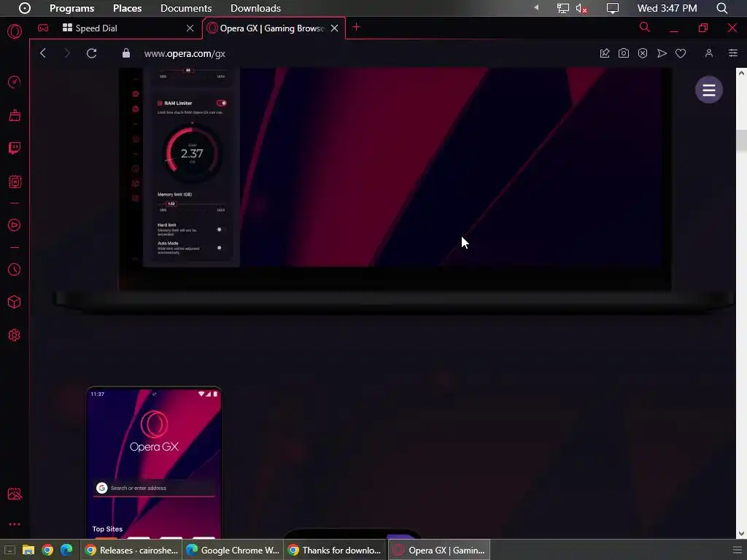
Task: Open the action center notifications icon
Action: [x=613, y=8]
